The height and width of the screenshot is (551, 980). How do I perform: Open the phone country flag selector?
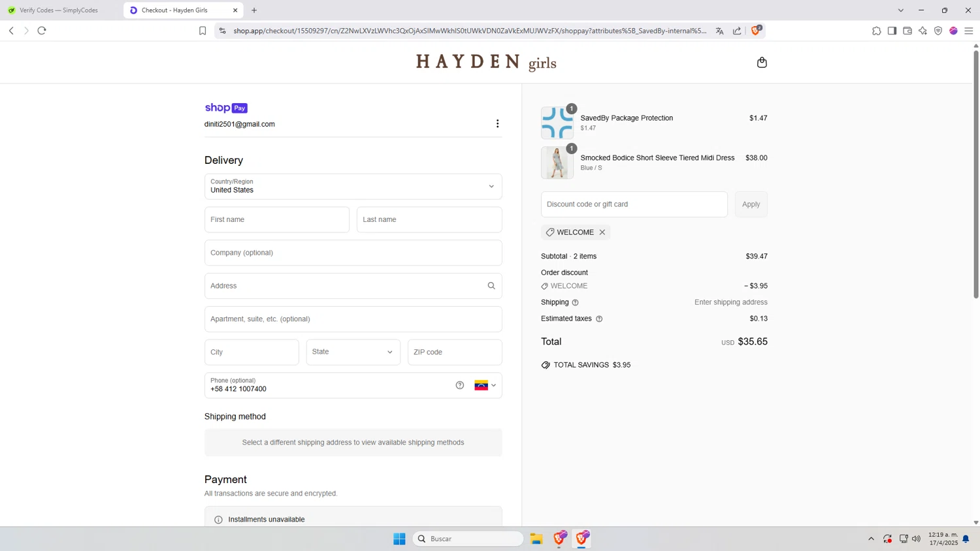485,385
